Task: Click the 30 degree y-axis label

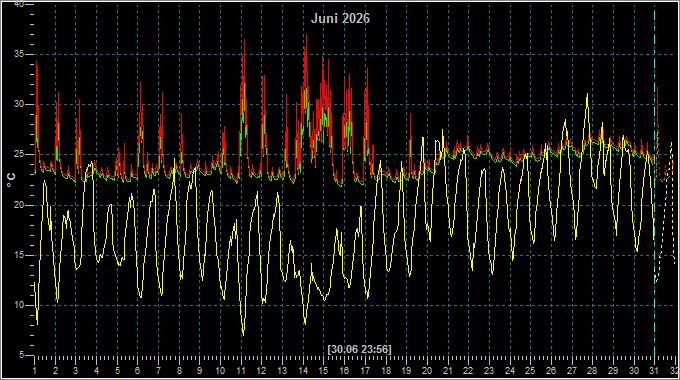Action: 19,105
